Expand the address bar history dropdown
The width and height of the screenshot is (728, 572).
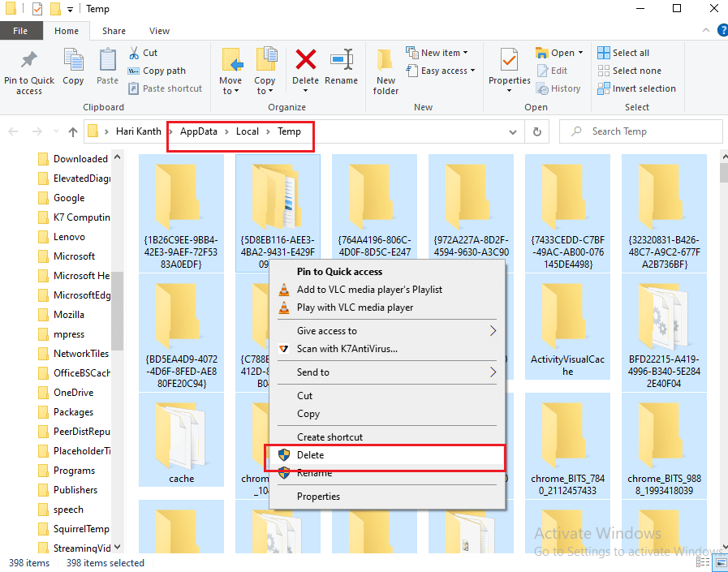click(513, 132)
